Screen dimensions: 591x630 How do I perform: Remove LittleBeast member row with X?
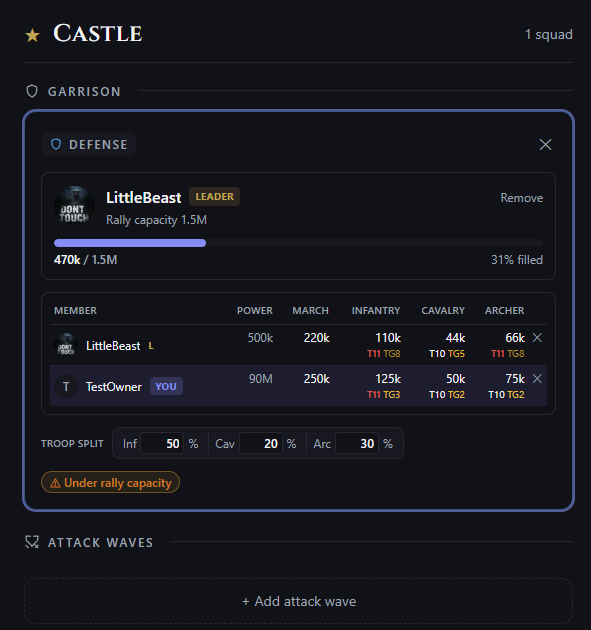point(537,338)
